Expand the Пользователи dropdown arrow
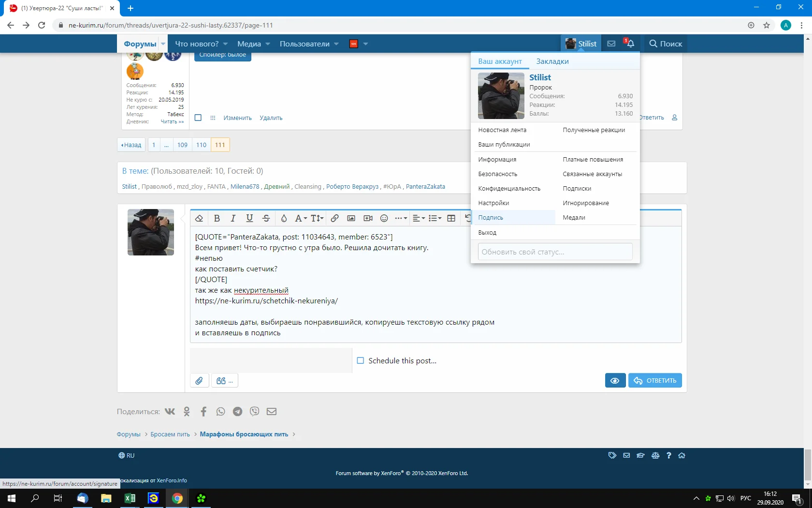 (x=336, y=44)
